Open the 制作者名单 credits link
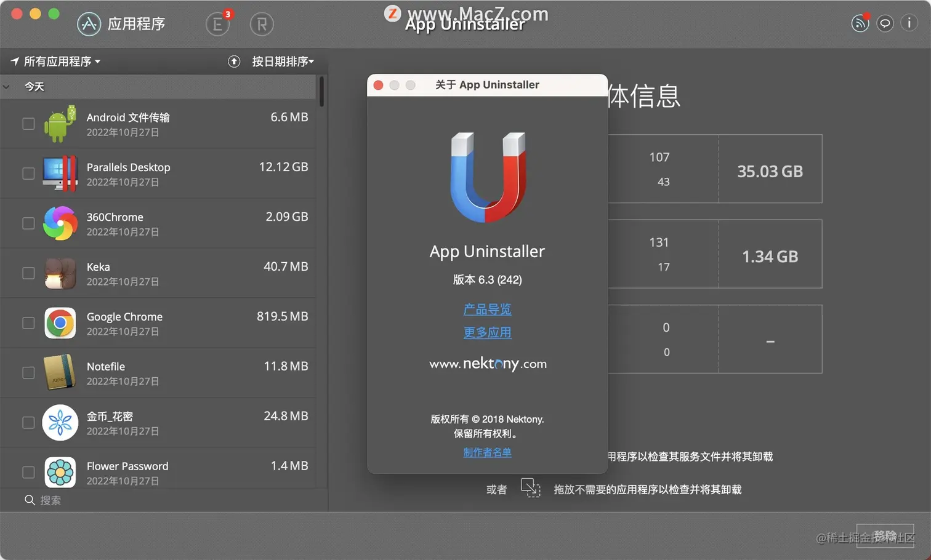 [487, 452]
